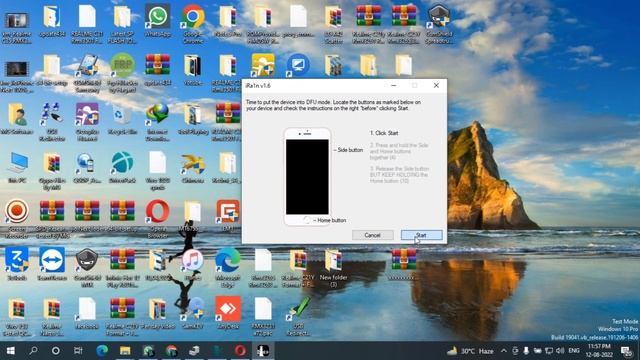Open Opera from the taskbar
The width and height of the screenshot is (640, 360).
(x=240, y=351)
